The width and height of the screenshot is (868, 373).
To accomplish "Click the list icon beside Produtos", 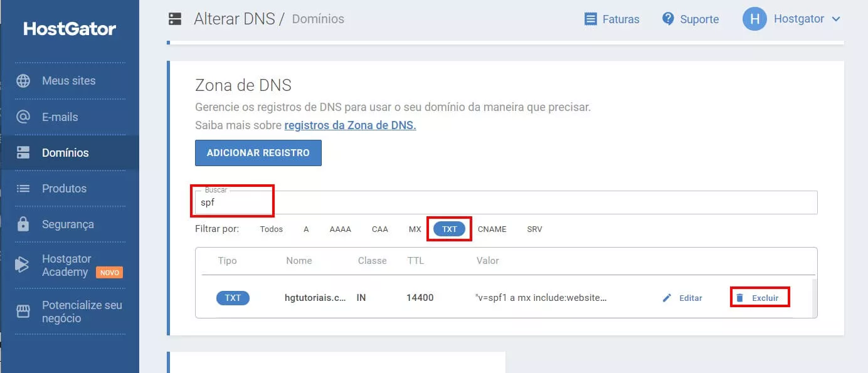I will [23, 188].
